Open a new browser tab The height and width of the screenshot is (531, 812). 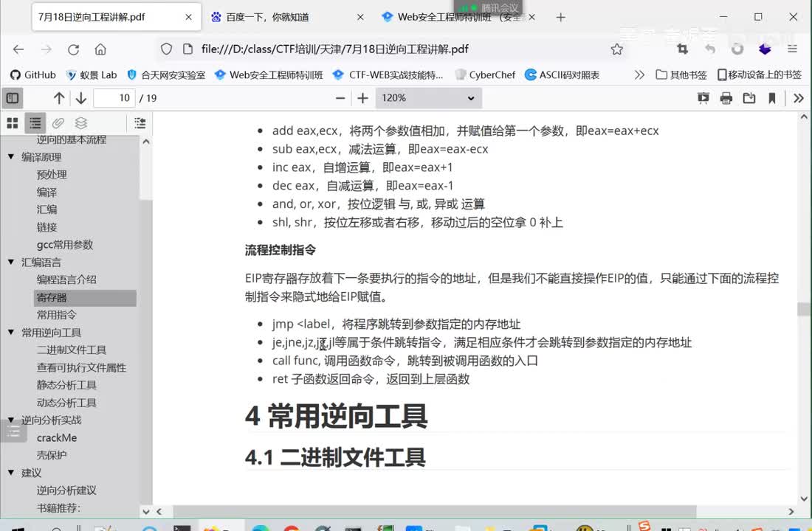pyautogui.click(x=560, y=17)
